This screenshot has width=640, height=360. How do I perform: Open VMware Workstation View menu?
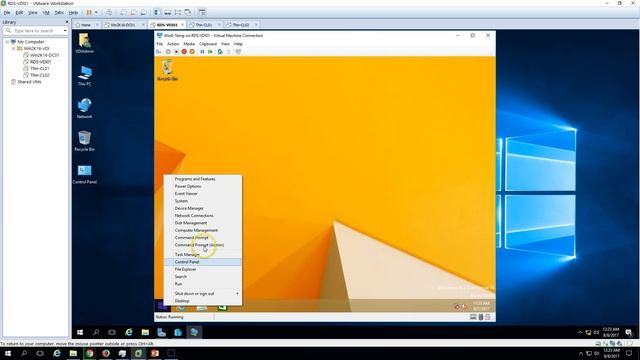[33, 13]
